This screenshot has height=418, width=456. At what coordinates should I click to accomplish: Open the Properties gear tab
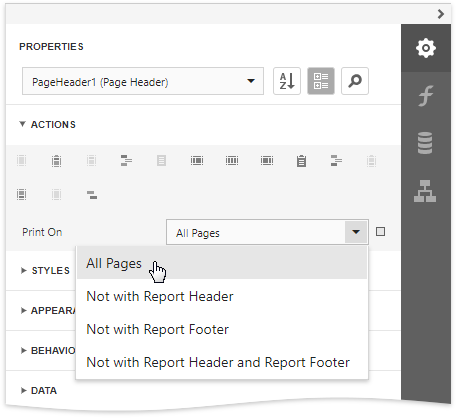[426, 48]
